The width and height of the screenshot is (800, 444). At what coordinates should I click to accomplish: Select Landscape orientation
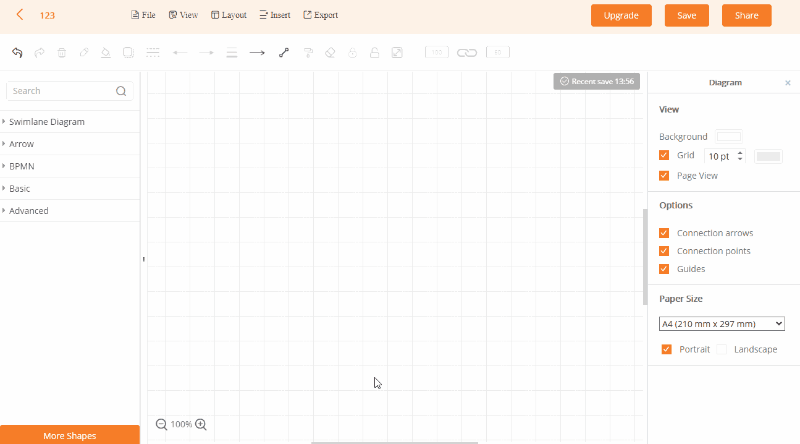[x=721, y=349]
